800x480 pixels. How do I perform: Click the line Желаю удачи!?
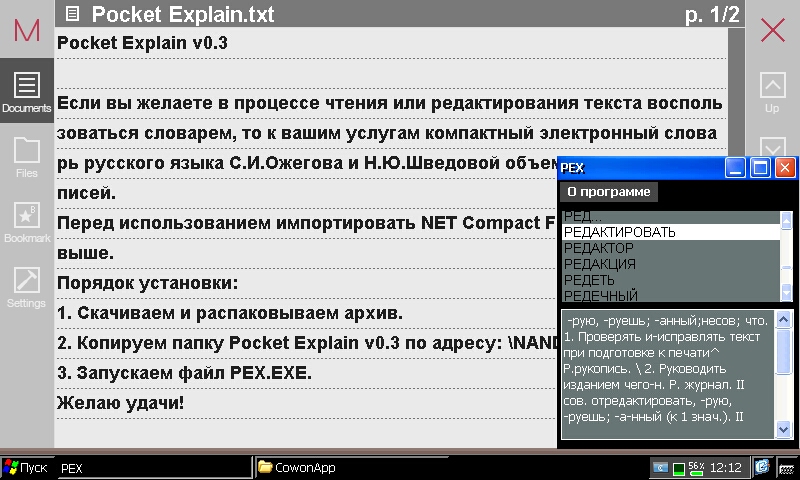120,403
